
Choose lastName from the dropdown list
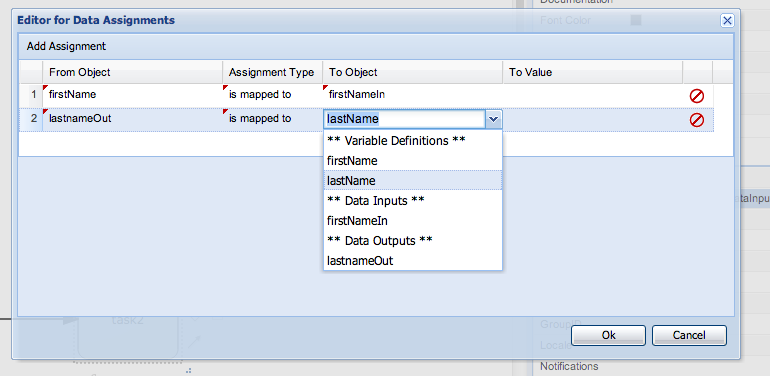(x=412, y=181)
